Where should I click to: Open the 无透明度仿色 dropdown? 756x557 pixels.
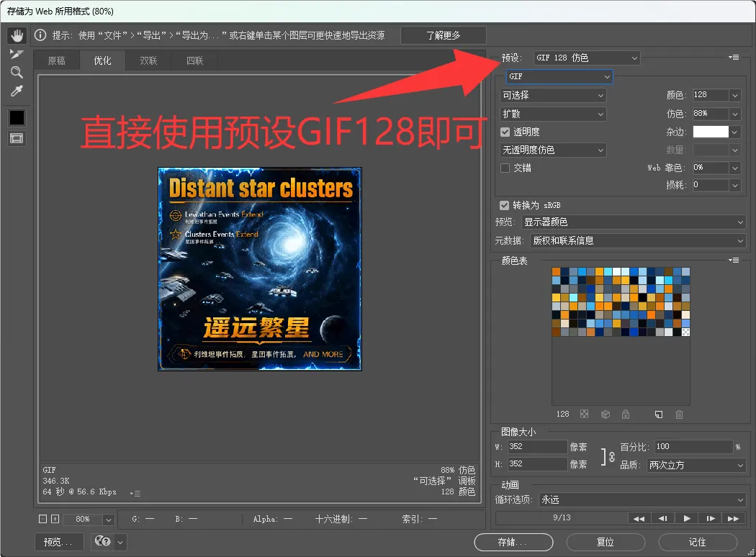(553, 150)
